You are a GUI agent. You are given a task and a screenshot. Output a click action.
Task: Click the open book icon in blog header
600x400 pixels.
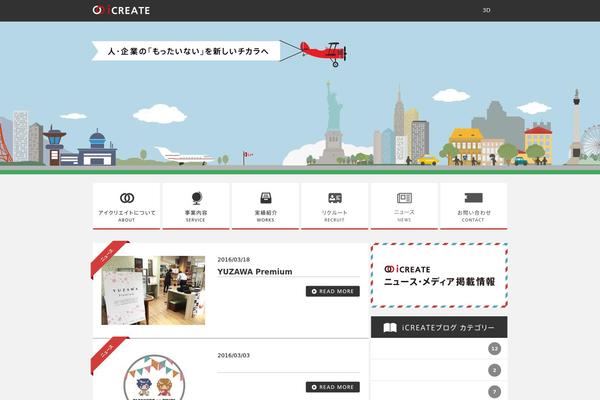(x=390, y=328)
